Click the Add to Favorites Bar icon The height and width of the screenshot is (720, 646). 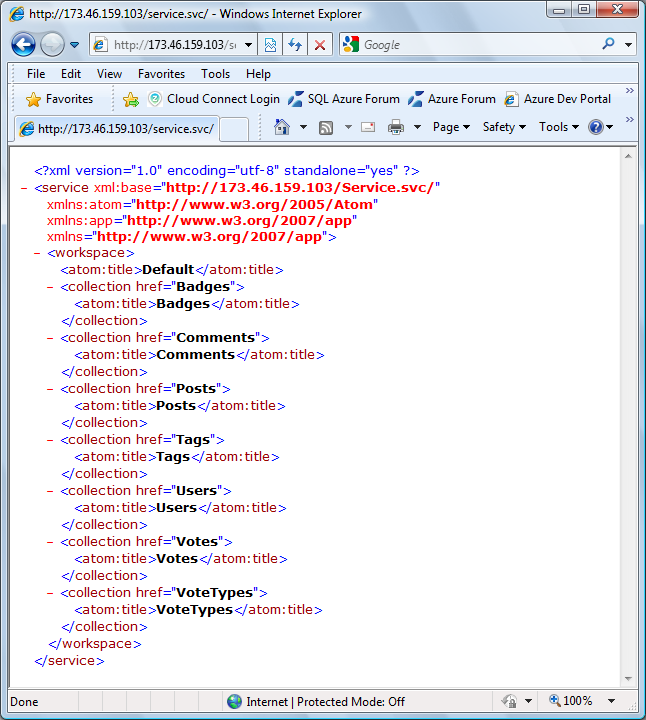[x=131, y=99]
